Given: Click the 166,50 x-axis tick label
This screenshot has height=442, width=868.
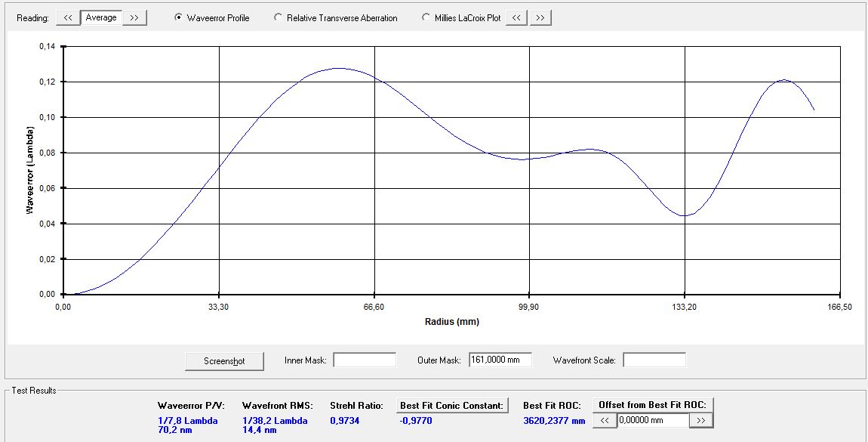Looking at the screenshot, I should click(840, 307).
